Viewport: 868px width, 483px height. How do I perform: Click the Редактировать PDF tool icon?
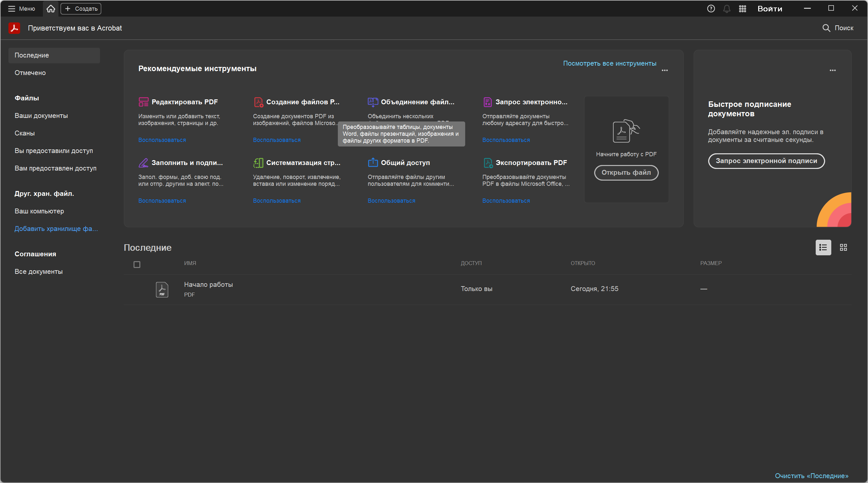pyautogui.click(x=144, y=102)
